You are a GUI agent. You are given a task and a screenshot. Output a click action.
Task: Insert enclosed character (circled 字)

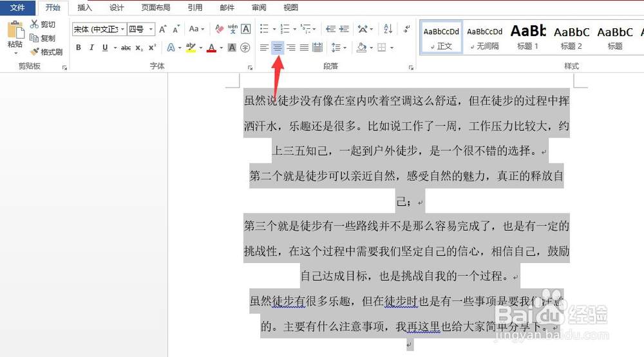pos(245,48)
